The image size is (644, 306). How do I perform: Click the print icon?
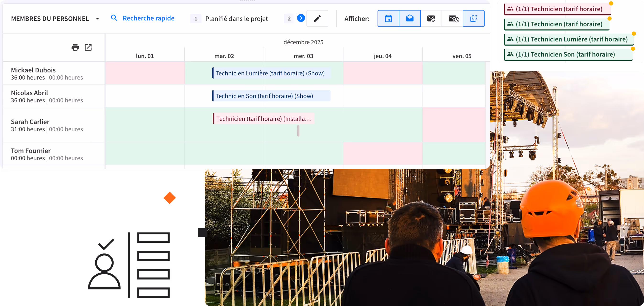(x=75, y=47)
